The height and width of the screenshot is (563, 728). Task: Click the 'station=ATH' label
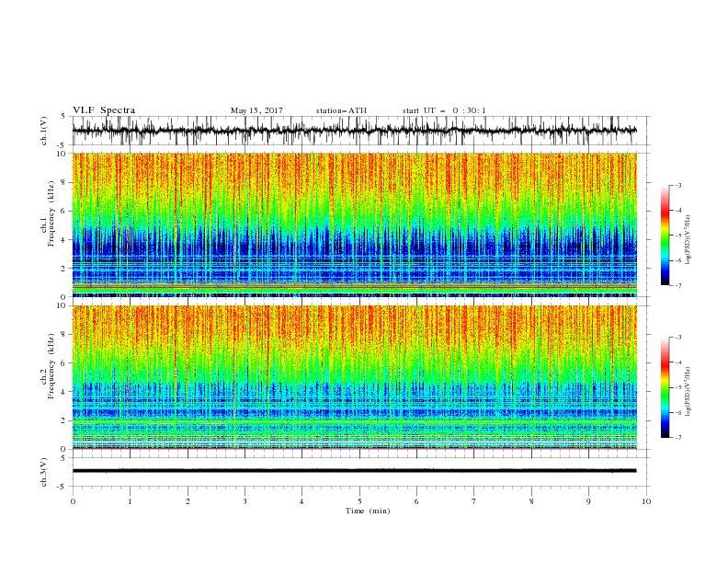tap(341, 110)
